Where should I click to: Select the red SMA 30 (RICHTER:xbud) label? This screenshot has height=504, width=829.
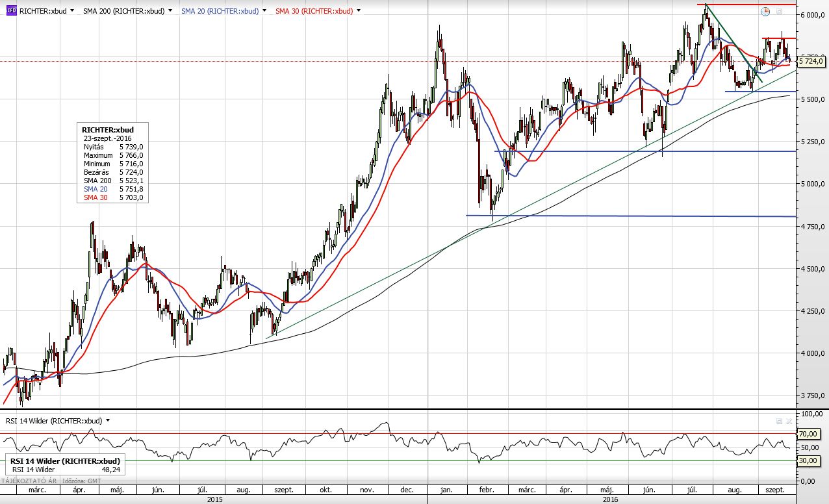click(x=314, y=11)
